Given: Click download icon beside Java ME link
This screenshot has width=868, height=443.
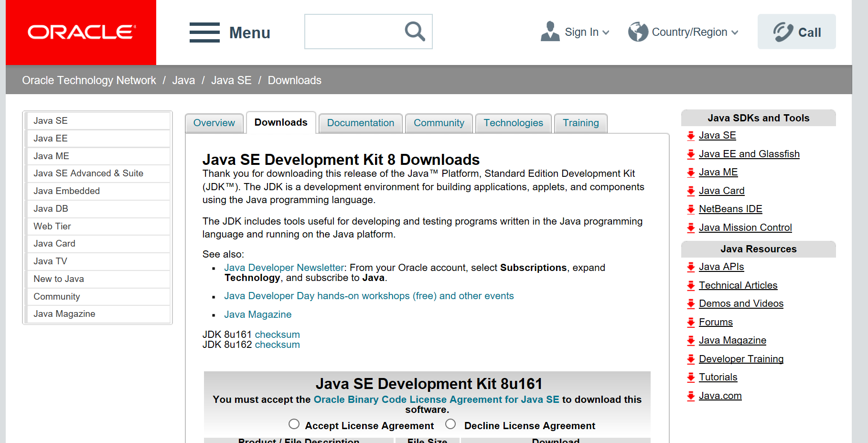Looking at the screenshot, I should pyautogui.click(x=691, y=173).
